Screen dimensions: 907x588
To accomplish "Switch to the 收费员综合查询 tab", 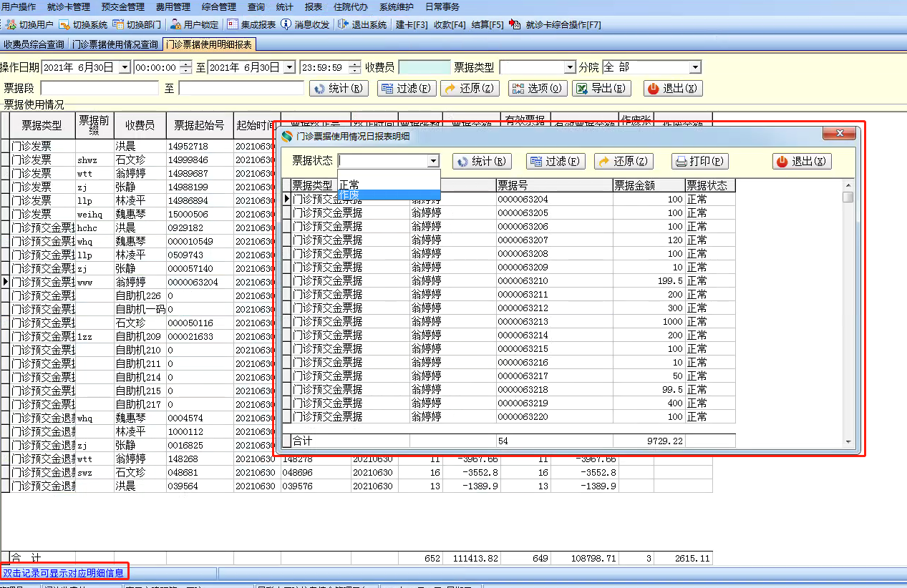I will pos(34,44).
